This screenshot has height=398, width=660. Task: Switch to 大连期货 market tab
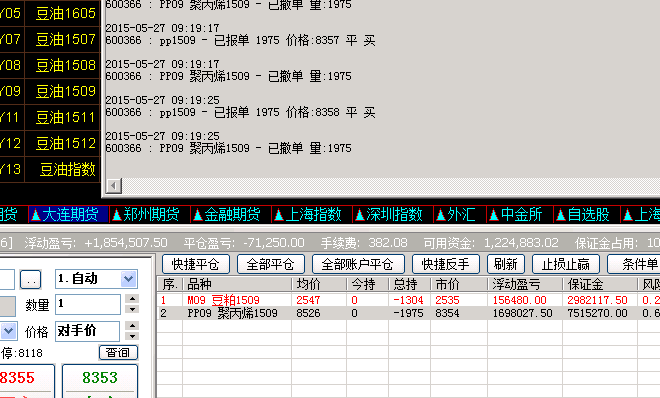click(x=69, y=215)
